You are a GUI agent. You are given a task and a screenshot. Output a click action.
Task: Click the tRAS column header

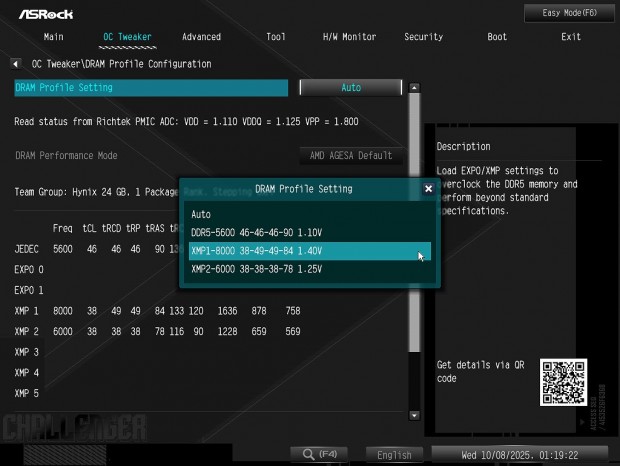coord(155,228)
